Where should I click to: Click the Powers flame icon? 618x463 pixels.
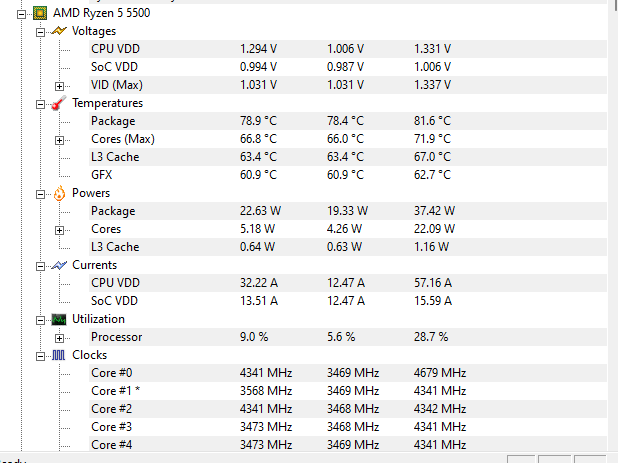point(58,193)
